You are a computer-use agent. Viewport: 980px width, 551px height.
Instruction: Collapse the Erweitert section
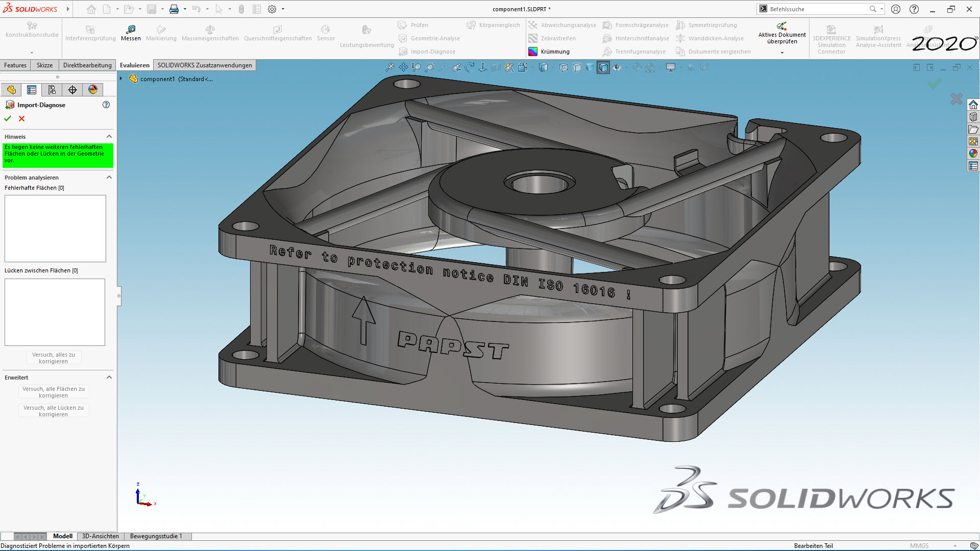point(109,378)
